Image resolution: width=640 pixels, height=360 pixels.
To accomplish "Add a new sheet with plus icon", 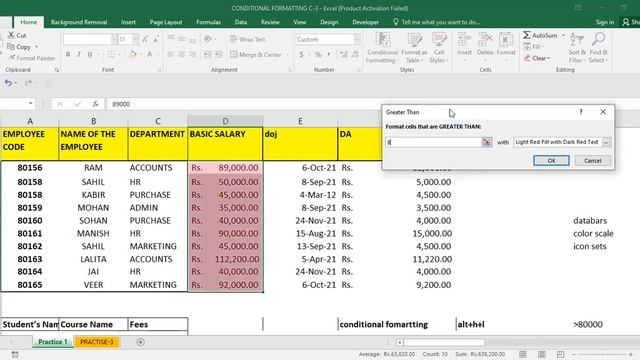I will tap(140, 342).
